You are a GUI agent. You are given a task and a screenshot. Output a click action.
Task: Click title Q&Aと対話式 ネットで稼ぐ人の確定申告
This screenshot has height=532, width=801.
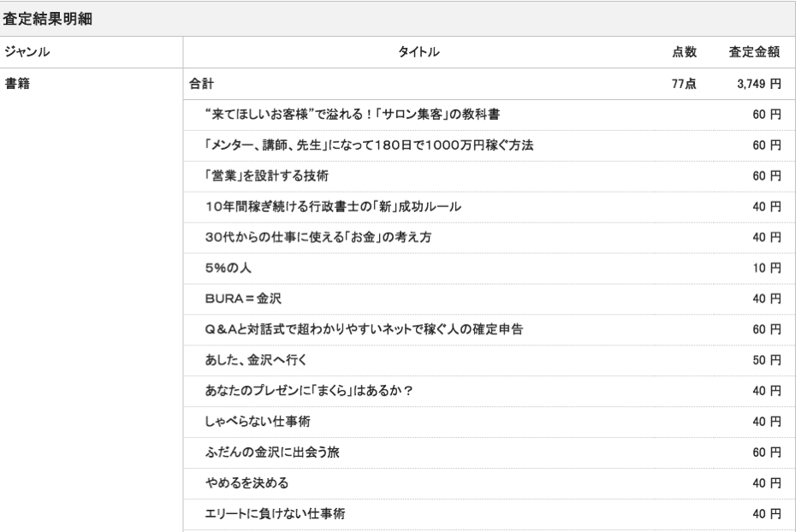[365, 329]
